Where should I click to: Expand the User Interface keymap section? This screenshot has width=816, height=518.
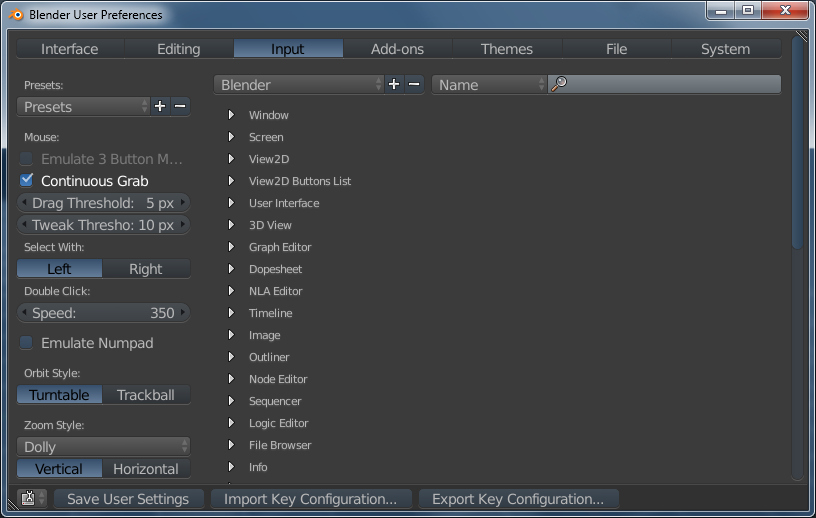coord(231,203)
